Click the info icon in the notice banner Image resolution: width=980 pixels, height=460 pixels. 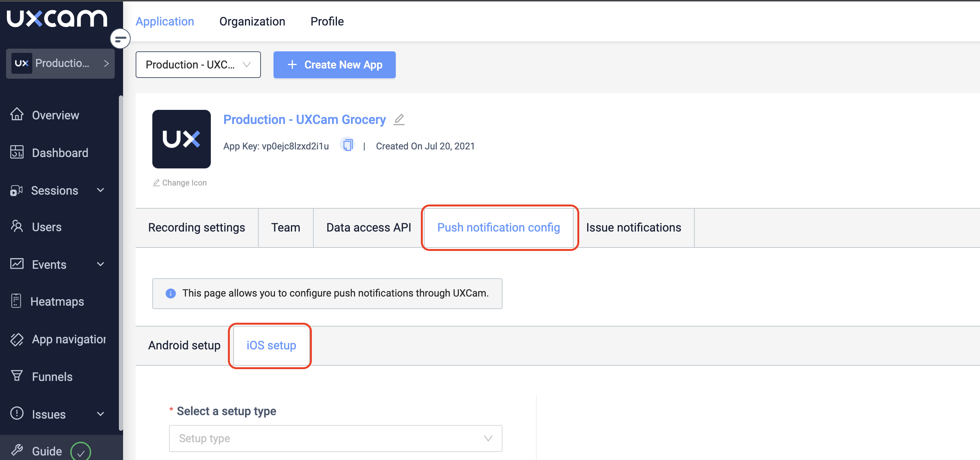[171, 293]
